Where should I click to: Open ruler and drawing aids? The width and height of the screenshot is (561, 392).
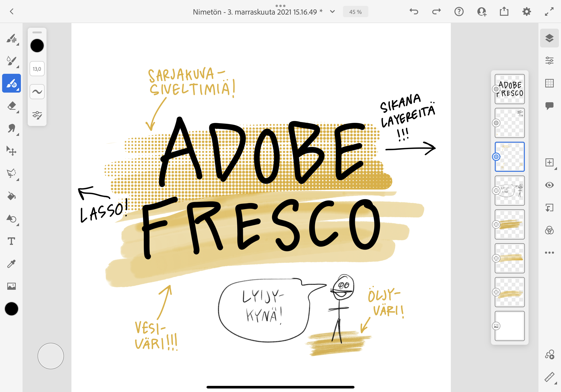[x=549, y=377]
